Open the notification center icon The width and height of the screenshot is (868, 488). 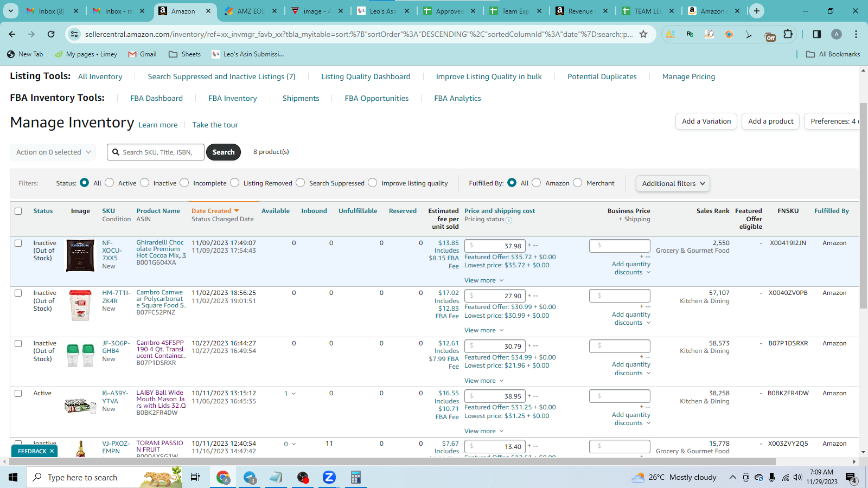[851, 478]
